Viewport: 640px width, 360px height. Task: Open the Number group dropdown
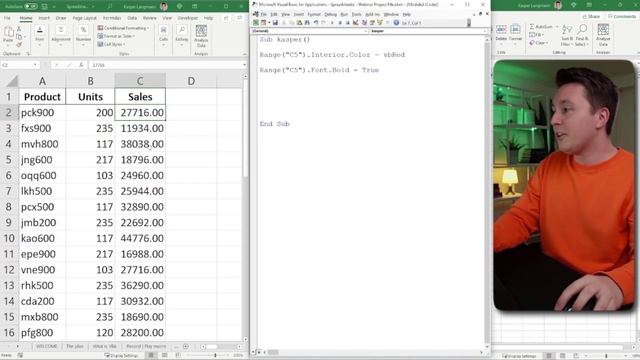[83, 35]
